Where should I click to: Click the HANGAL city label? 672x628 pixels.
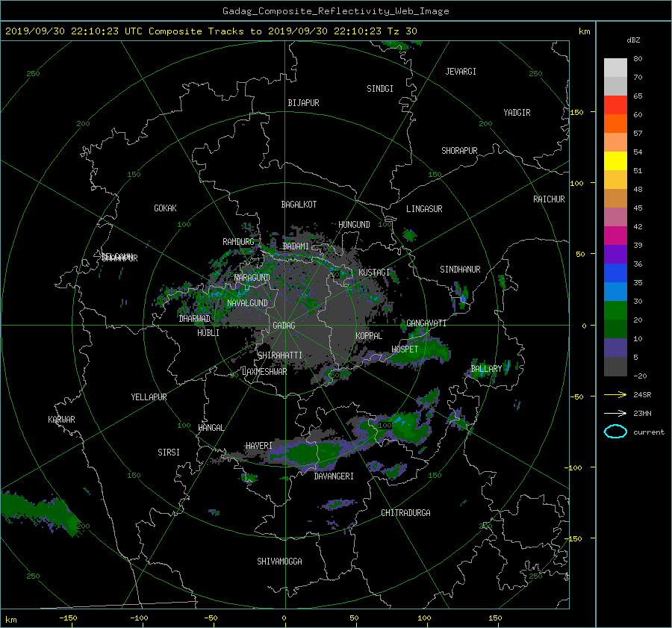pyautogui.click(x=211, y=428)
